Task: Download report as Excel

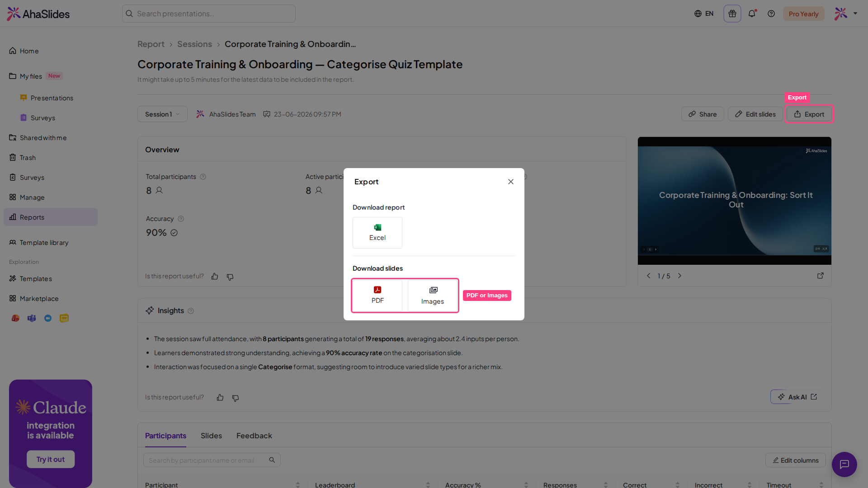Action: 377,233
